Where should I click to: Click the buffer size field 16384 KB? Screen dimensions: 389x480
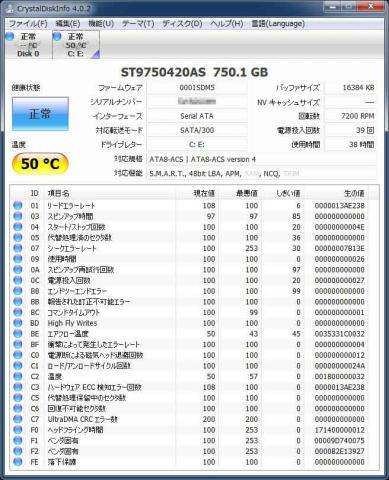tap(350, 88)
